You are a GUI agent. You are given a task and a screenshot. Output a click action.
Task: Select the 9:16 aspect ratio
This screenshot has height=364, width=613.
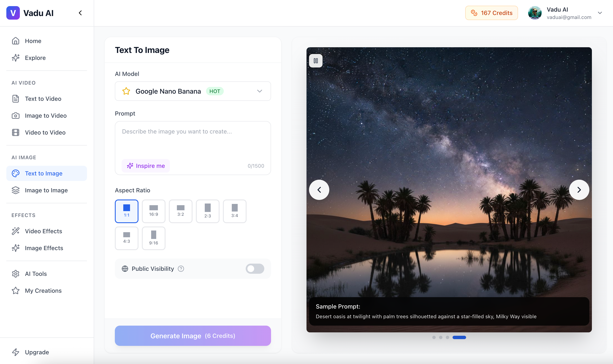tap(154, 238)
